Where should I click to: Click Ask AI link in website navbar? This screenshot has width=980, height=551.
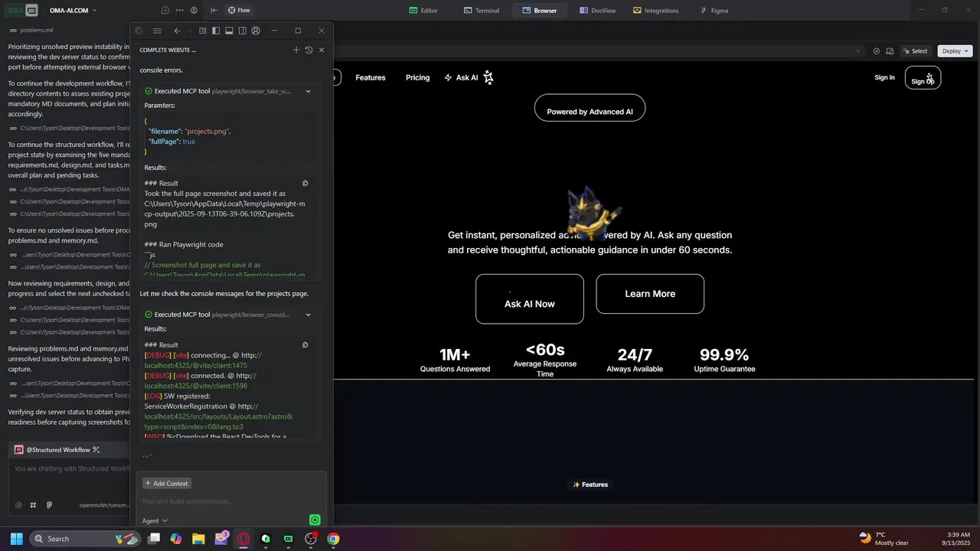[469, 77]
